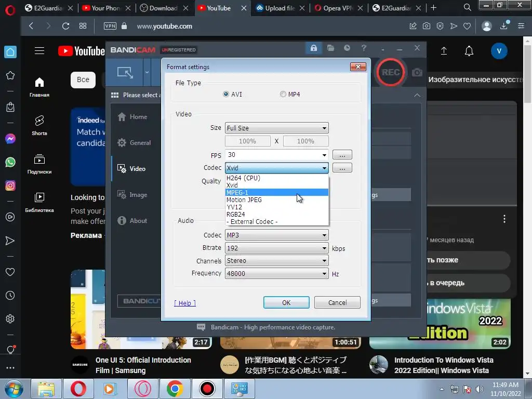532x399 pixels.
Task: Open Opera sidebar history clock
Action: [10, 296]
